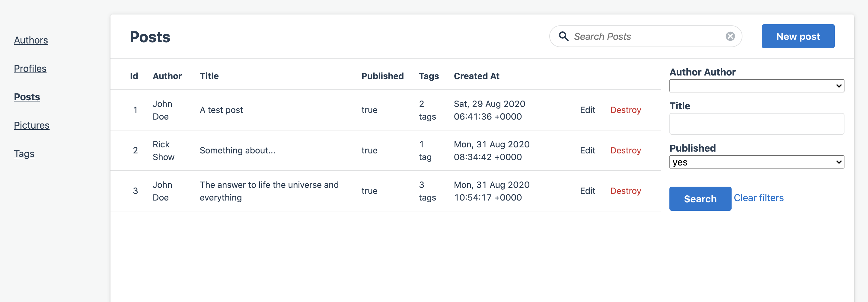This screenshot has height=302, width=868.
Task: Focus the Title filter text field
Action: (x=756, y=124)
